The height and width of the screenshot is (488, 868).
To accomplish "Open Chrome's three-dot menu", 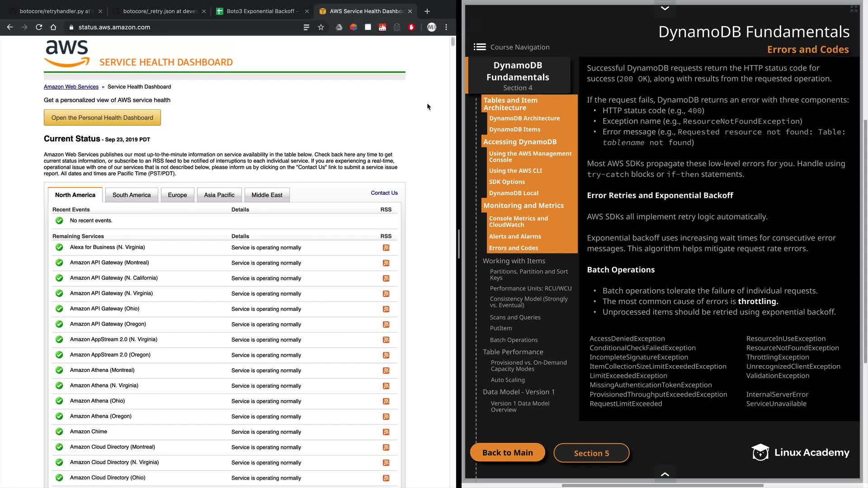I will 446,27.
